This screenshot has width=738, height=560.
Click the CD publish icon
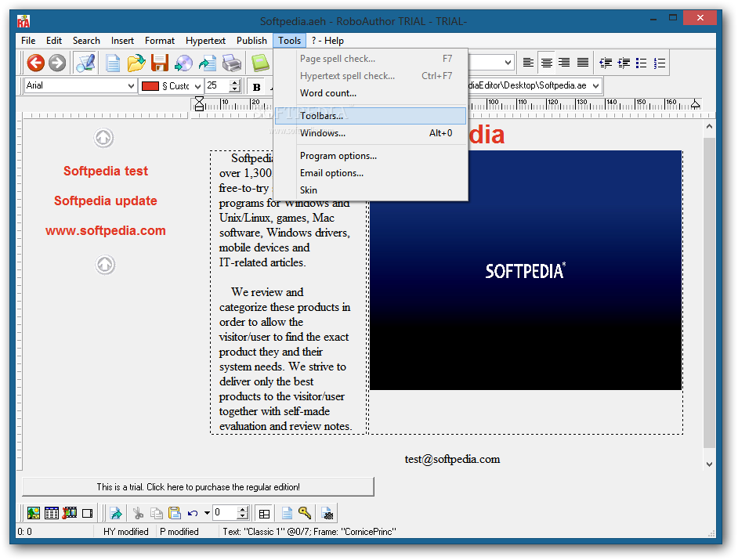(x=183, y=63)
